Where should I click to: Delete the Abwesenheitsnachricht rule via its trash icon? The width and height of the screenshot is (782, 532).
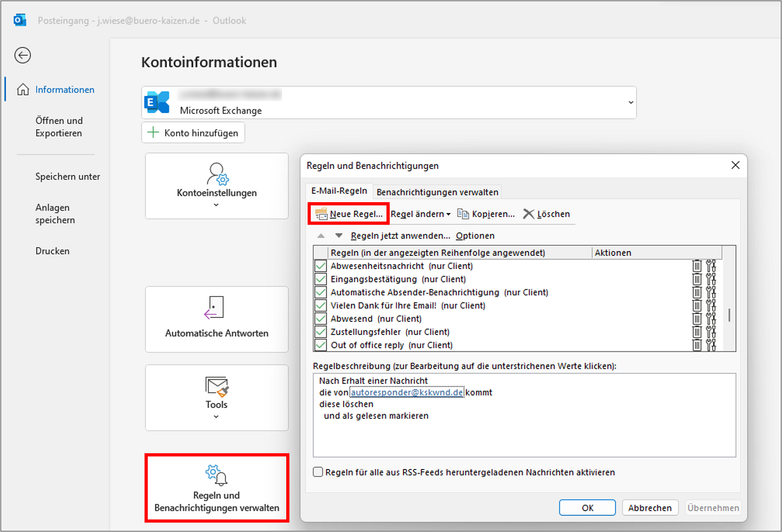click(x=697, y=265)
